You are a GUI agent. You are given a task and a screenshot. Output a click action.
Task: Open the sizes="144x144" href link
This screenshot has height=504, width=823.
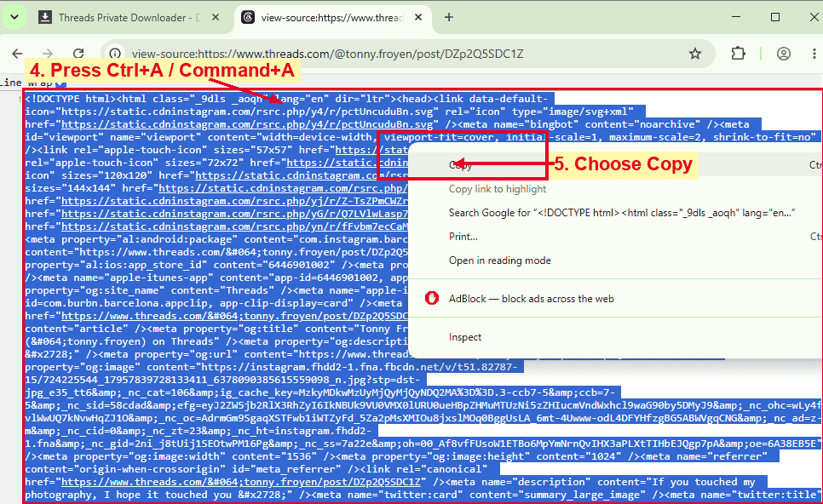284,188
